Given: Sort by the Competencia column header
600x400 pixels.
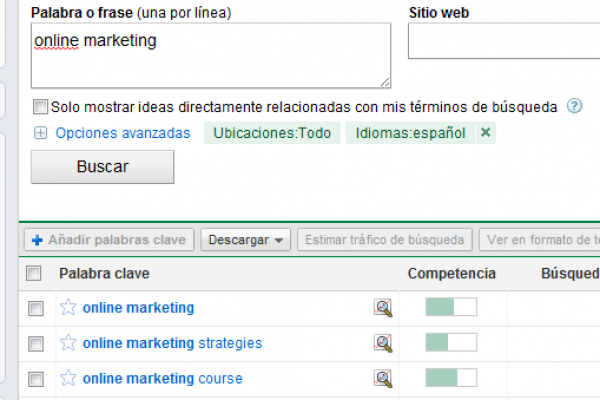Looking at the screenshot, I should click(x=451, y=273).
